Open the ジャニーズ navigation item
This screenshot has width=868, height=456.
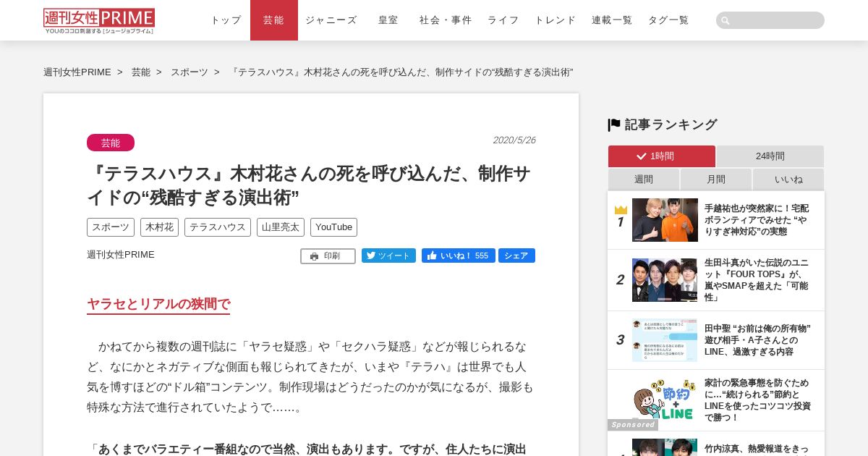(x=331, y=20)
